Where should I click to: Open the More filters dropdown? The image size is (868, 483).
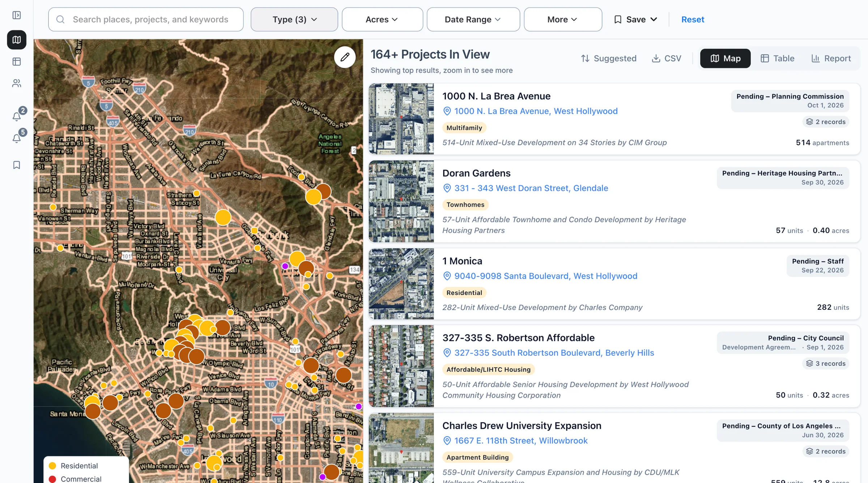[563, 20]
